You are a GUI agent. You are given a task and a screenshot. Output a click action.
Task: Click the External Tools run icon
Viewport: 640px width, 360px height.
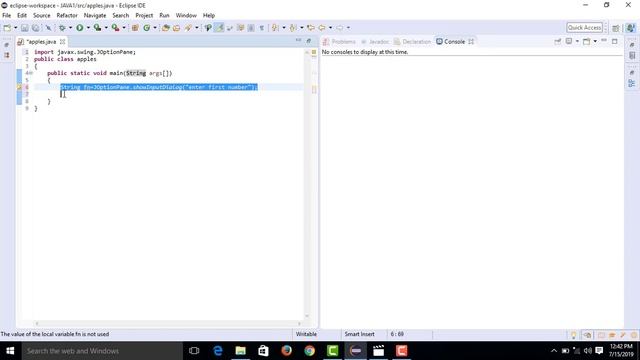click(x=116, y=28)
